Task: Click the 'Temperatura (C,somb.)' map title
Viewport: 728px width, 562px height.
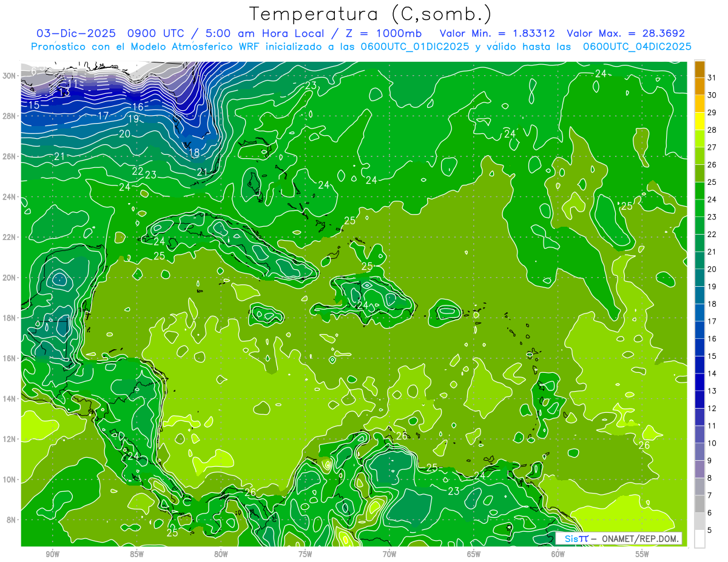Action: point(371,14)
